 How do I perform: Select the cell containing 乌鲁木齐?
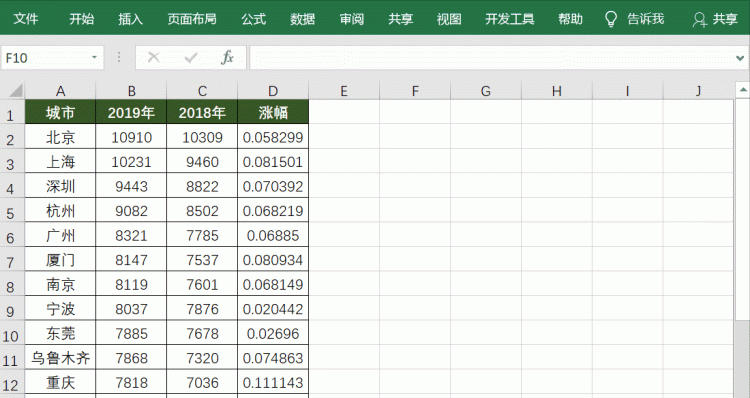(60, 358)
